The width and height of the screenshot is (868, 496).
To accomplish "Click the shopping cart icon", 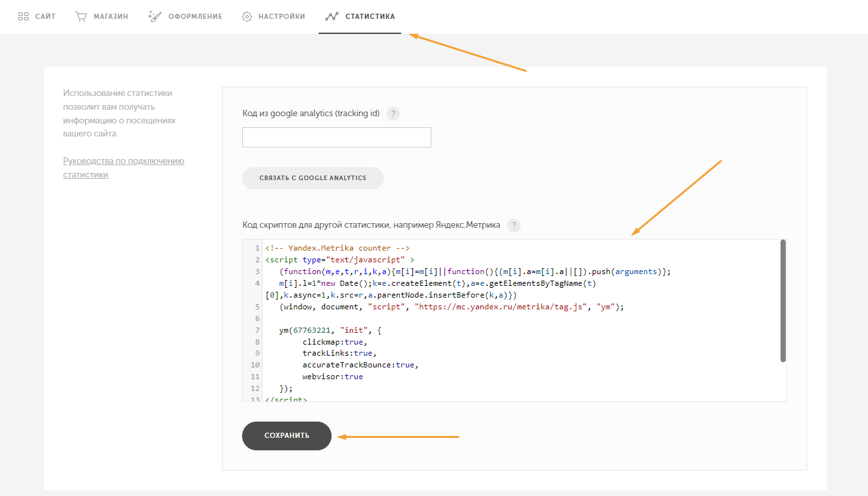I will (x=81, y=16).
